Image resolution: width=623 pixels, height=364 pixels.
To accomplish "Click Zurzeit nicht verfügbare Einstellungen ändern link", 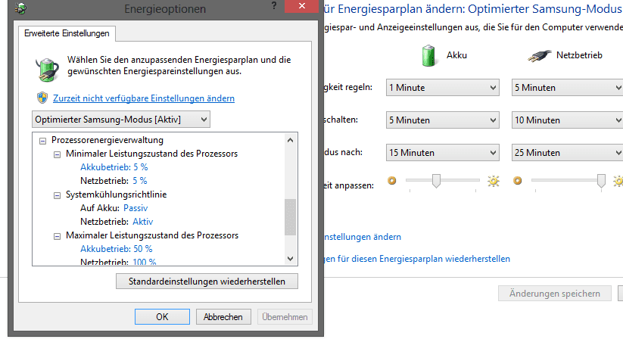I will [x=144, y=98].
